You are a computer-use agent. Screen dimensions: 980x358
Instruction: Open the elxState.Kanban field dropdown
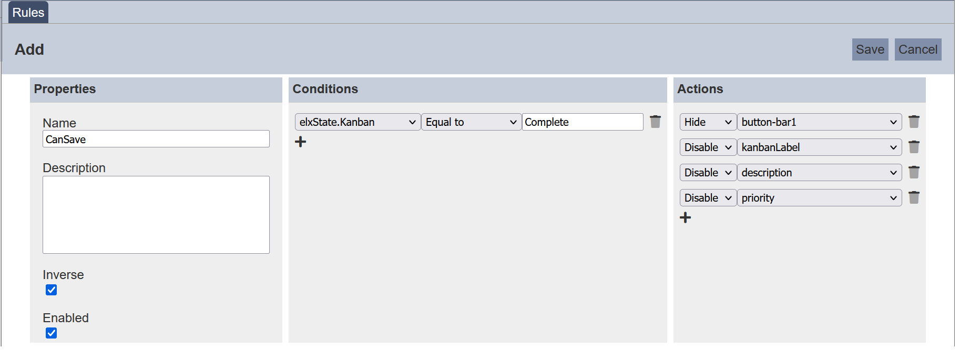click(x=358, y=122)
